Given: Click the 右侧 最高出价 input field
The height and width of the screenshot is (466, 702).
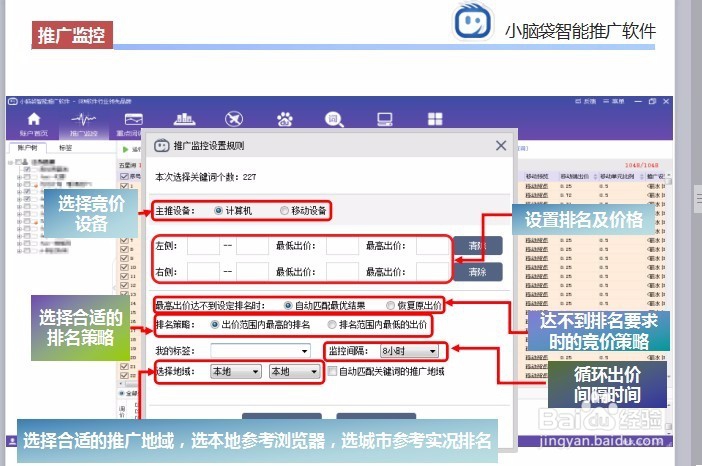Looking at the screenshot, I should [x=432, y=272].
